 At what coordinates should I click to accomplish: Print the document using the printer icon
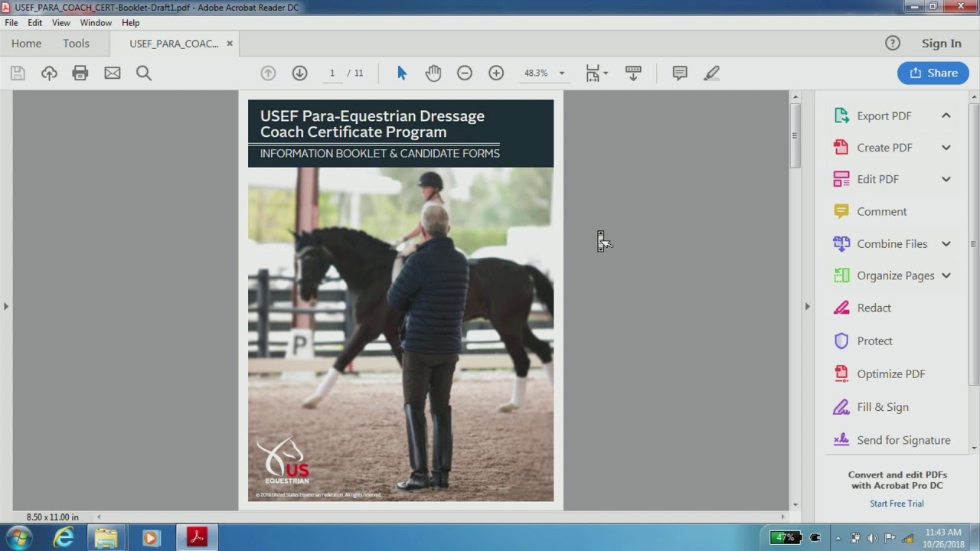[x=80, y=73]
